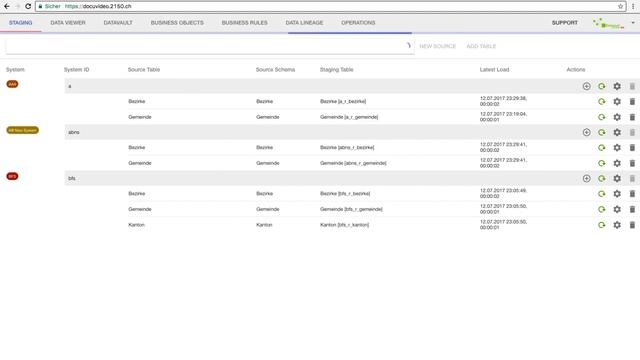
Task: Click the browser address bar URL
Action: click(x=98, y=6)
